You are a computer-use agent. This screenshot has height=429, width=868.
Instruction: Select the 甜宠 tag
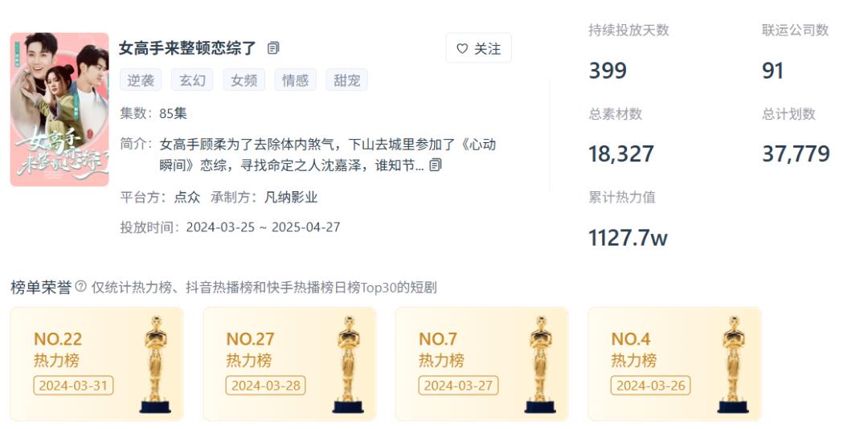(347, 80)
